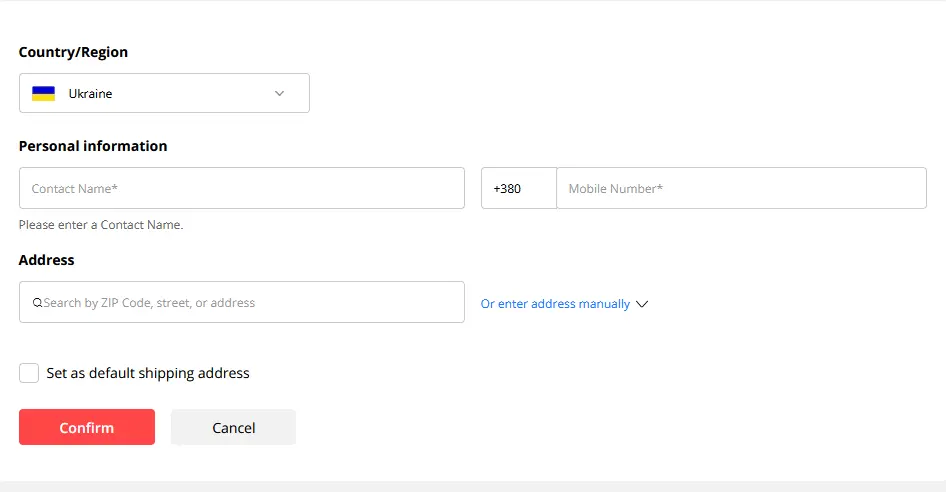Click the 'Set as default shipping address' label
The height and width of the screenshot is (492, 946).
(x=148, y=373)
